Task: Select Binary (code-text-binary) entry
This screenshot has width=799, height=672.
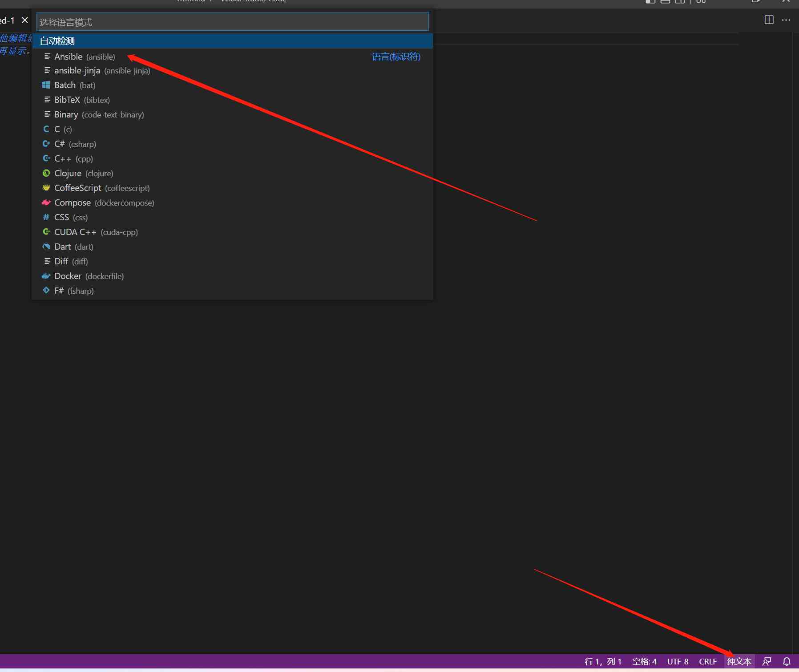Action: pyautogui.click(x=232, y=114)
